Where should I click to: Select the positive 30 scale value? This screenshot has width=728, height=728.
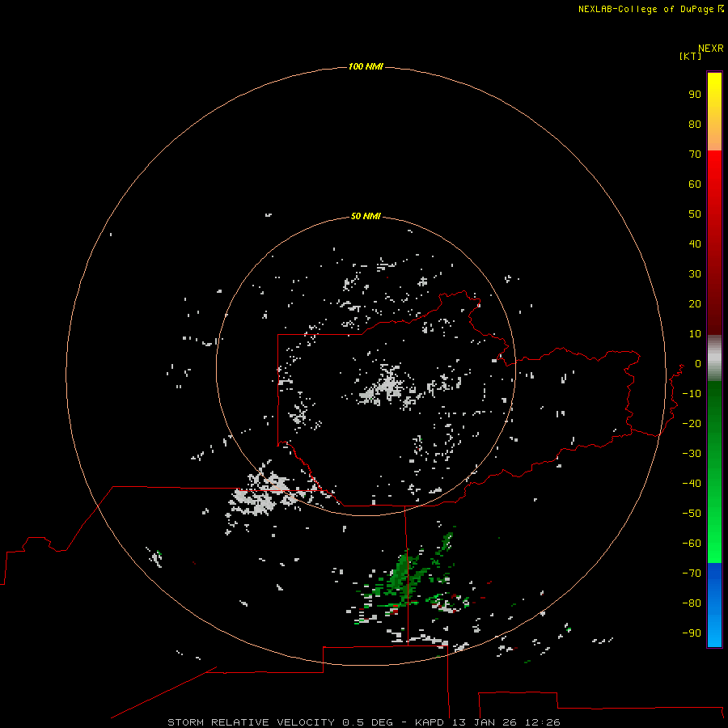(695, 274)
